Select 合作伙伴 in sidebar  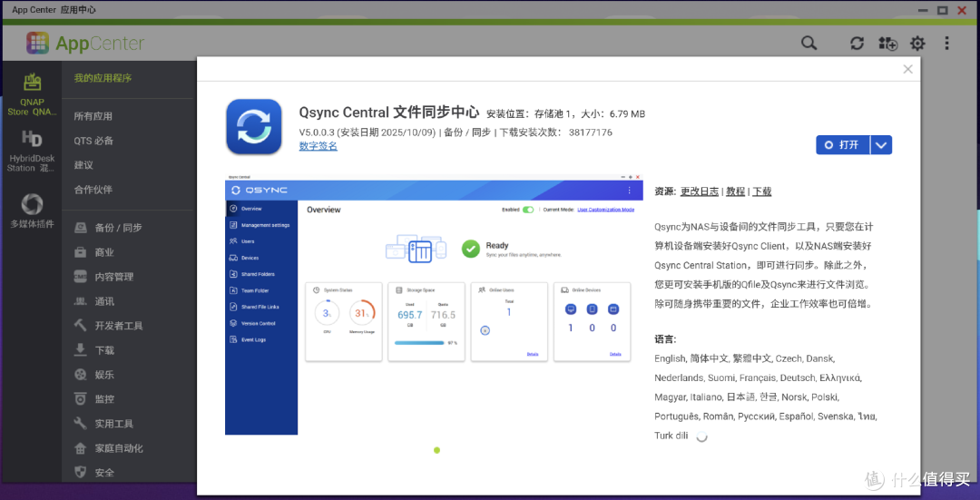[93, 190]
